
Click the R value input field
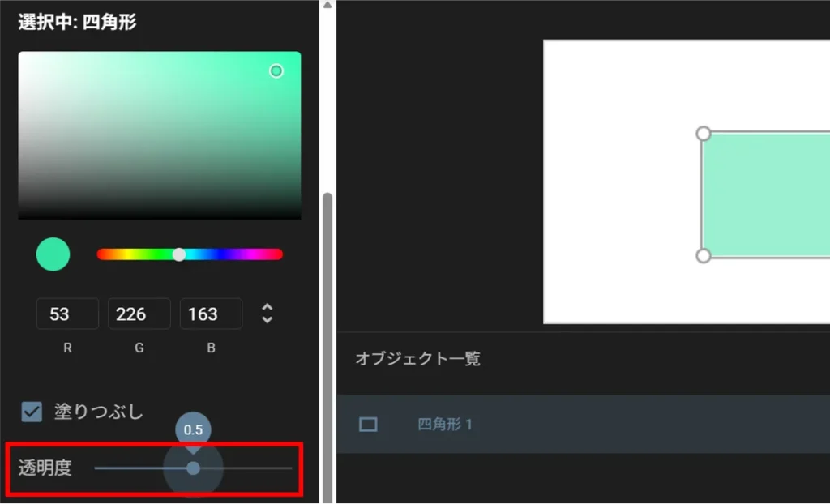(67, 314)
